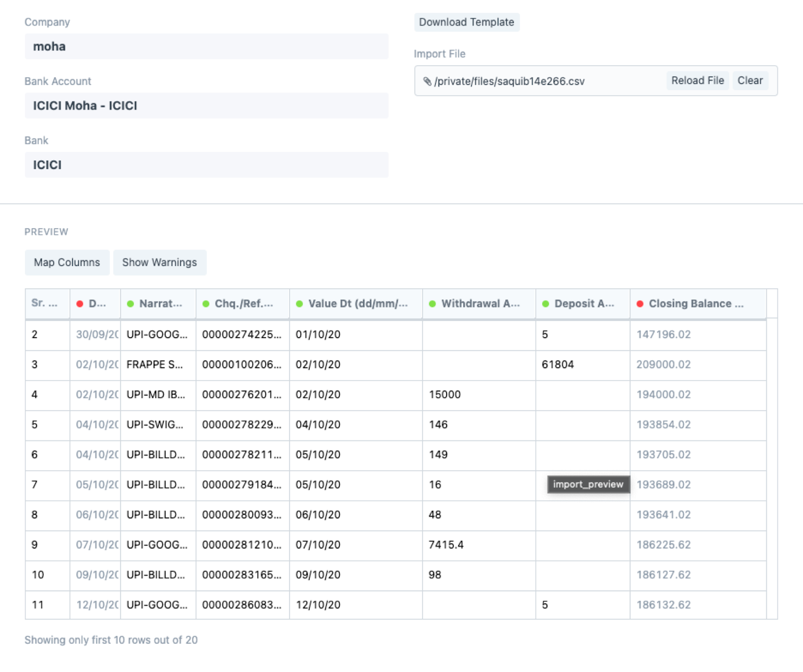Open the Bank field showing ICICI
The image size is (803, 672).
coord(206,165)
